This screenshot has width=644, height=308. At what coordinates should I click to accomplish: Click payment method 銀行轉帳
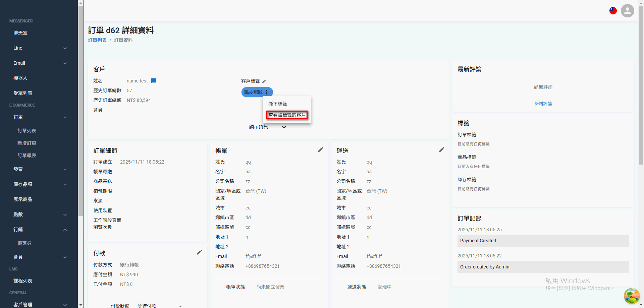coord(129,265)
